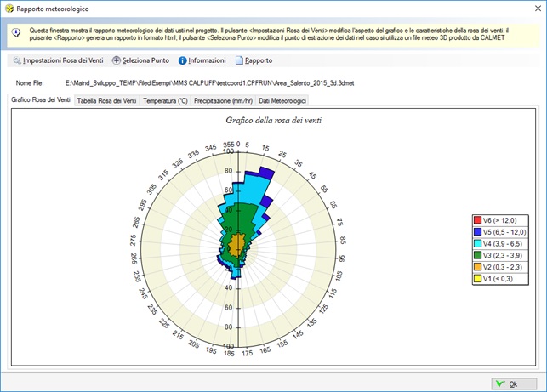Click the Impostazioni Rosa dei Venti magnifier icon
Image resolution: width=547 pixels, height=392 pixels.
(17, 60)
